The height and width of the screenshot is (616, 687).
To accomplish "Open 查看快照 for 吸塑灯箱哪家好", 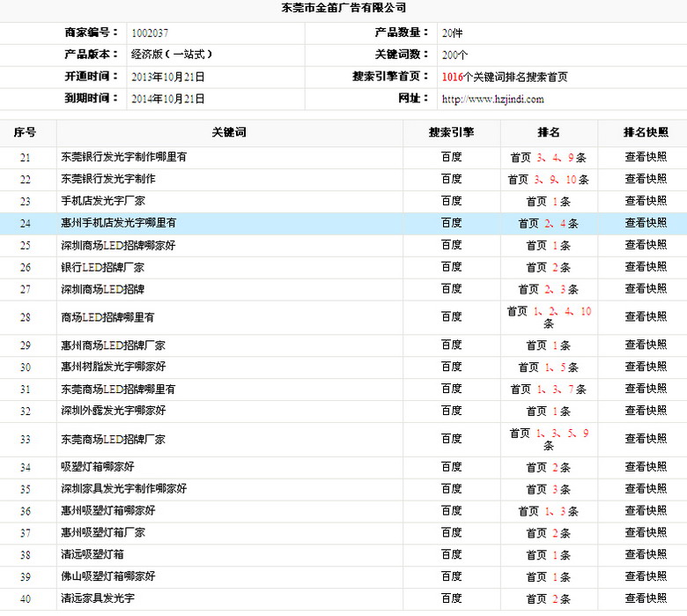I will click(x=646, y=466).
